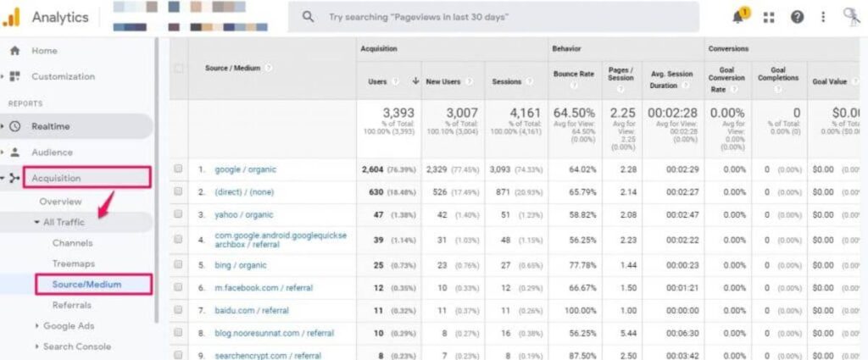
Task: Expand the Realtime arrow in sidebar
Action: click(3, 126)
